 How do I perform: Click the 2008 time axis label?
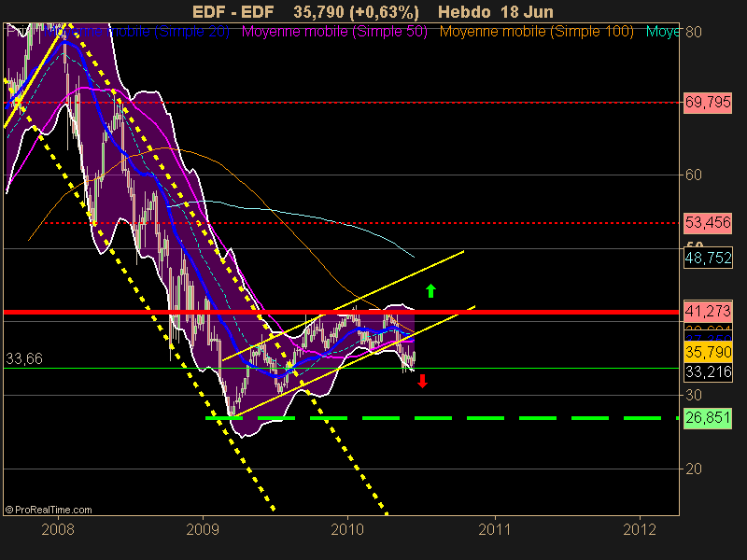(x=58, y=529)
